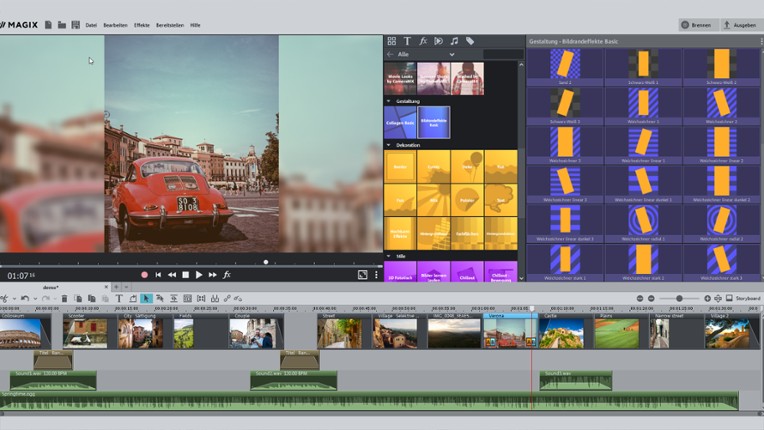Click the delete trash icon in timeline toolbar
764x430 pixels.
(65, 298)
